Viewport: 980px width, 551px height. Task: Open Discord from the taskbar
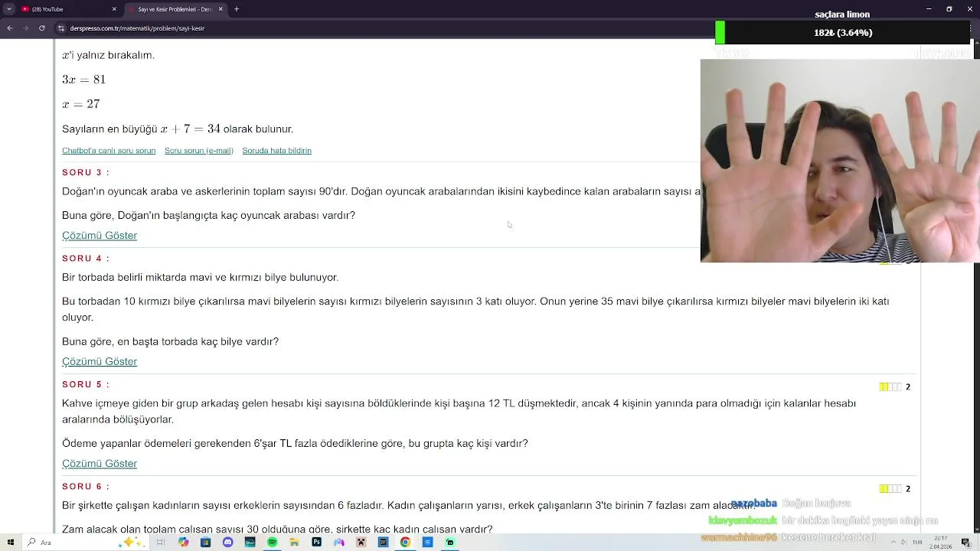click(x=227, y=543)
